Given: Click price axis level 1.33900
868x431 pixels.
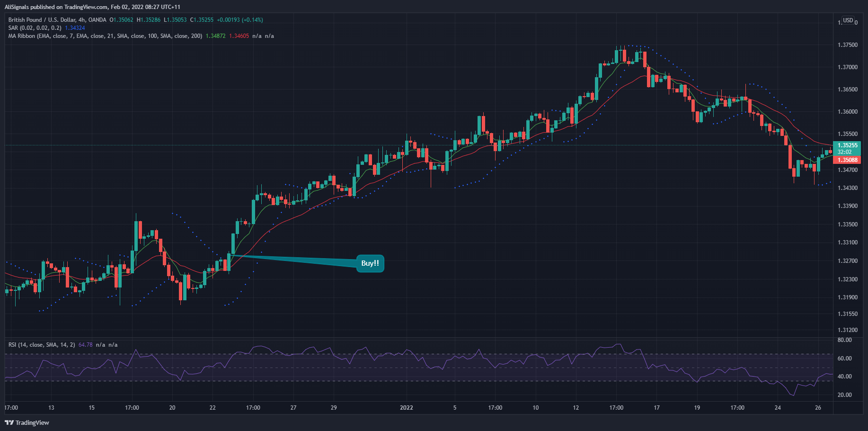Looking at the screenshot, I should click(847, 206).
